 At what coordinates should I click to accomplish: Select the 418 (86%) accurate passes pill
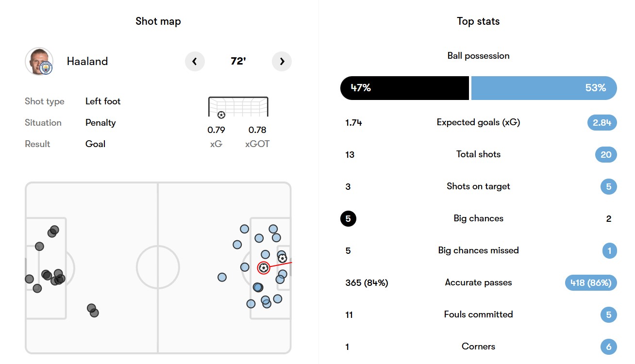591,282
